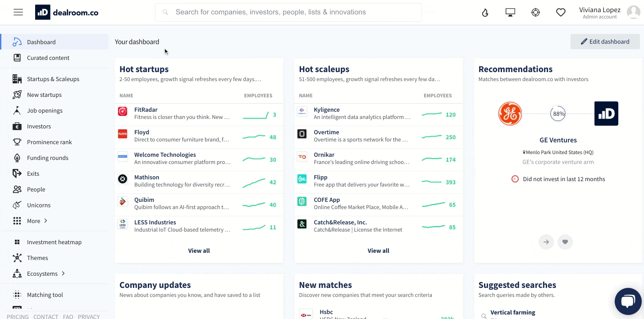Sort by EMPLOYEES in Hot startups

tap(258, 96)
